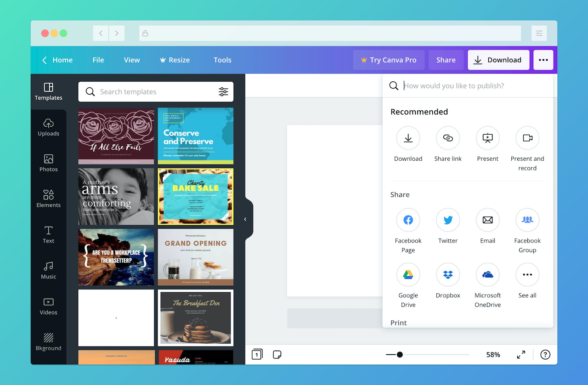
Task: Click the browser address bar
Action: [x=330, y=33]
